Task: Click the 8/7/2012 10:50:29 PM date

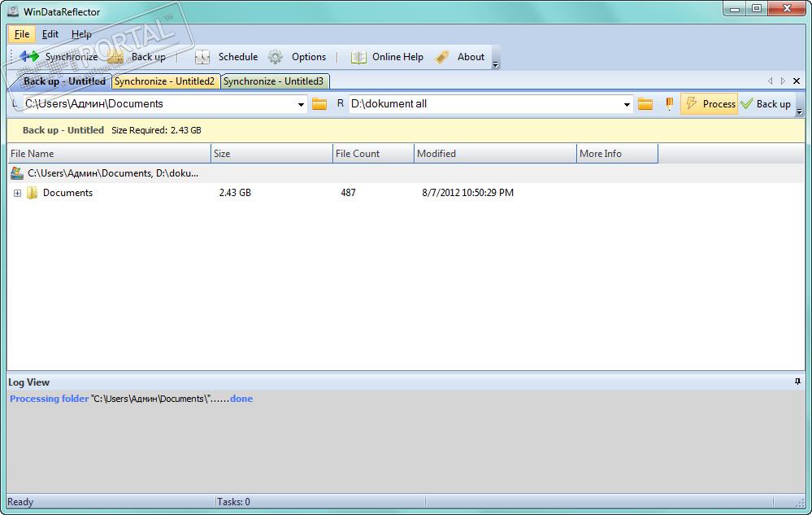Action: click(467, 193)
